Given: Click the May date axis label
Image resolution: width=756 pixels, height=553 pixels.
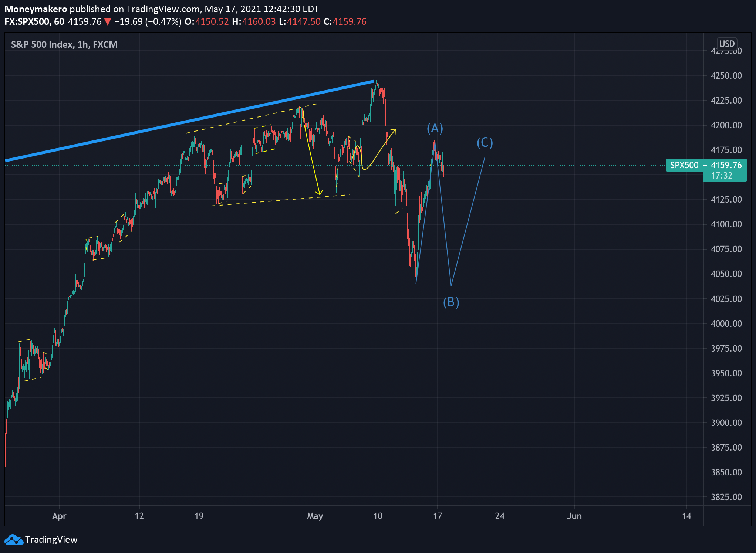Looking at the screenshot, I should [x=315, y=516].
